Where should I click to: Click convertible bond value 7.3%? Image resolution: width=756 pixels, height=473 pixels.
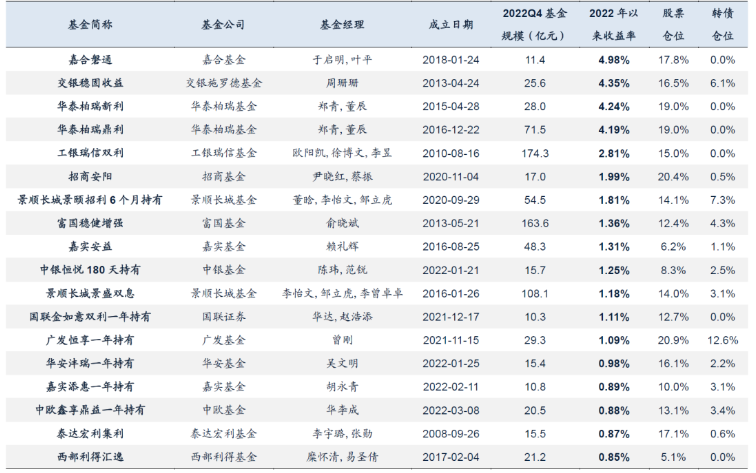tap(722, 200)
